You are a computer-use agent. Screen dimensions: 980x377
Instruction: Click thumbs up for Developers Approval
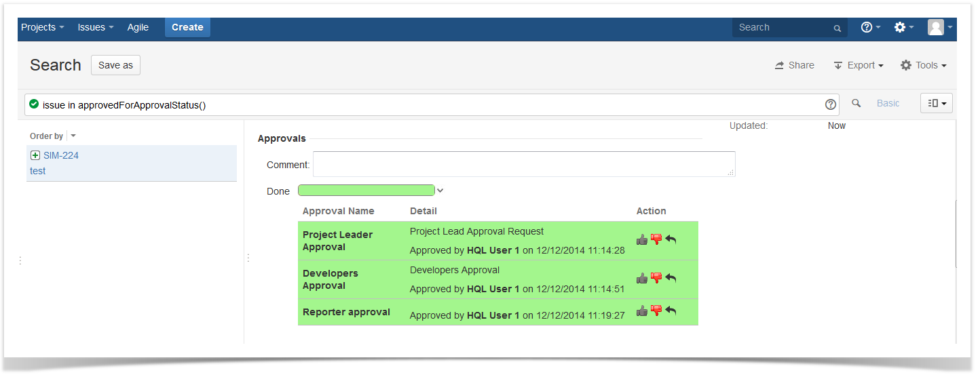pyautogui.click(x=642, y=278)
